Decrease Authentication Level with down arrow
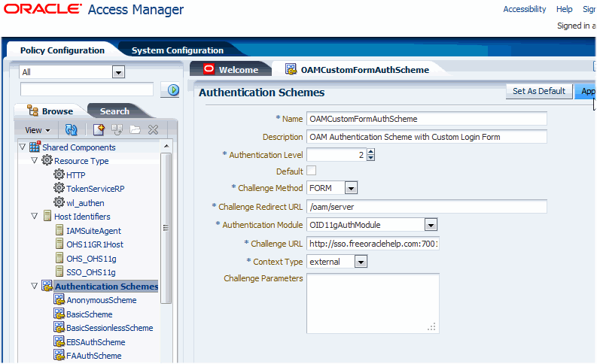This screenshot has width=597, height=364. pyautogui.click(x=371, y=158)
